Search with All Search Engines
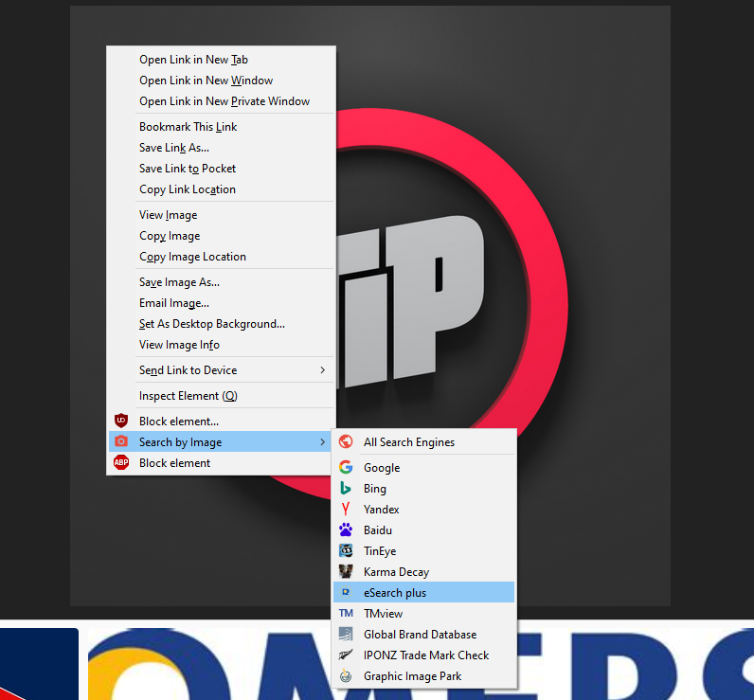754x700 pixels. 423,441
